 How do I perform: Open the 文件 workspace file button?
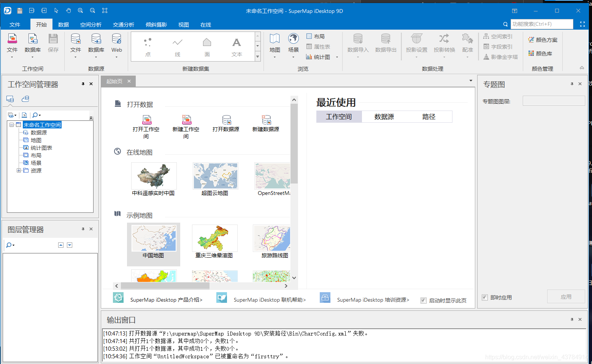pos(12,46)
